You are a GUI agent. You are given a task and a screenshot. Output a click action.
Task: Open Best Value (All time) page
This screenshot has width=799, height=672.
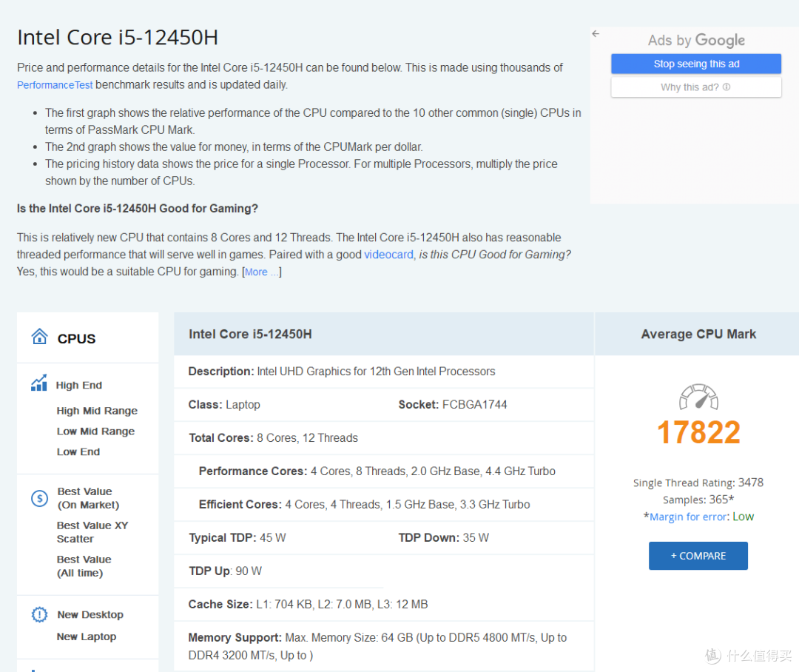coord(84,566)
